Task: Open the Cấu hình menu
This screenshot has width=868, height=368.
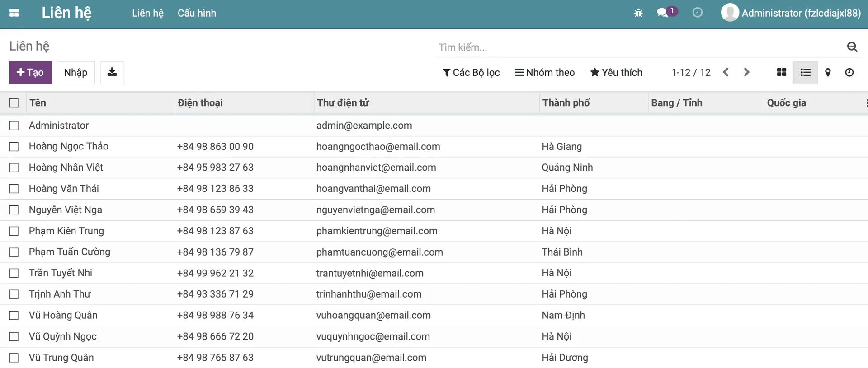Action: (x=197, y=13)
